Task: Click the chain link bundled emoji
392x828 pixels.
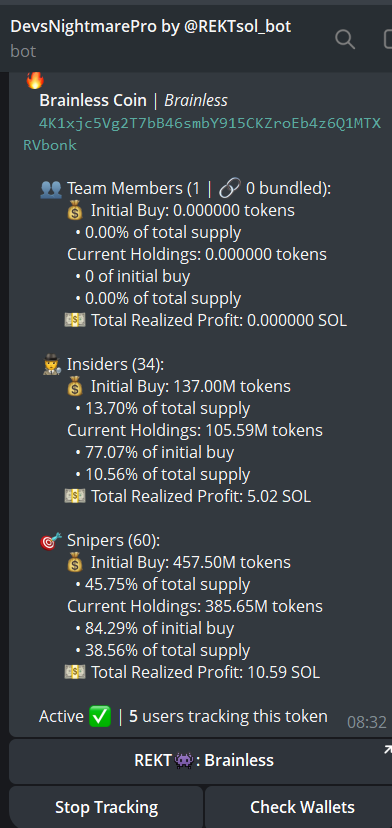Action: tap(229, 187)
